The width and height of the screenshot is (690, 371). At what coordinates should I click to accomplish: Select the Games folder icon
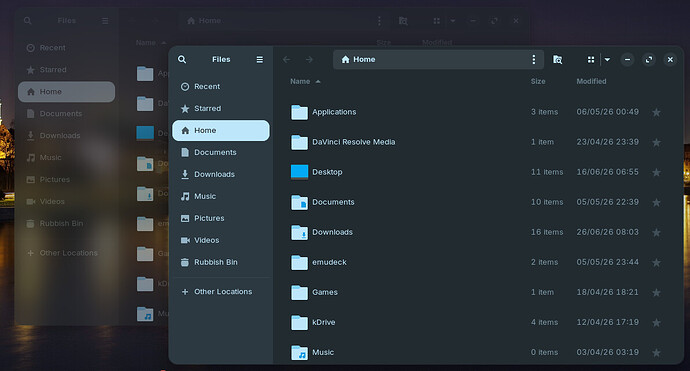[x=299, y=292]
